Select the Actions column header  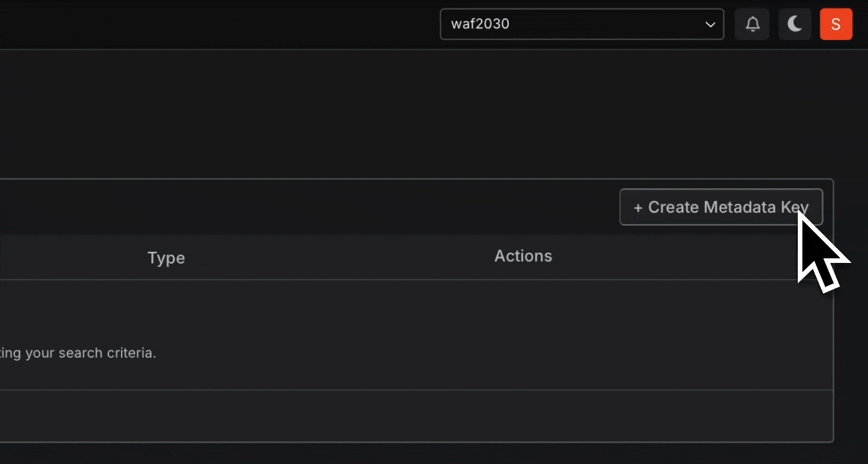(x=523, y=256)
